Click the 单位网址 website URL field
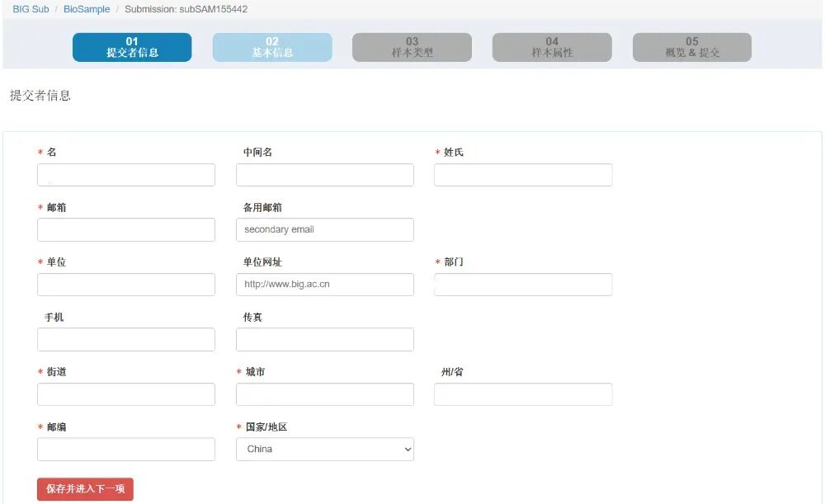 click(x=324, y=284)
